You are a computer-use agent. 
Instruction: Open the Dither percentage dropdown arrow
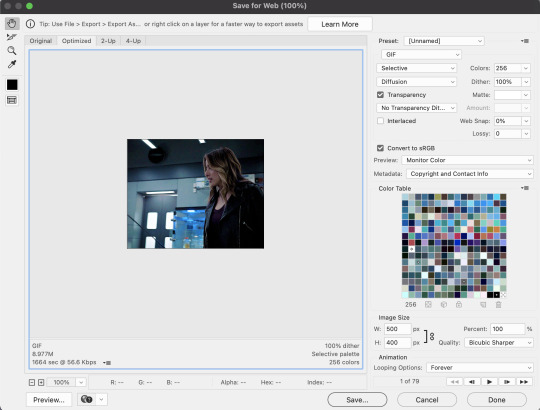pos(526,82)
